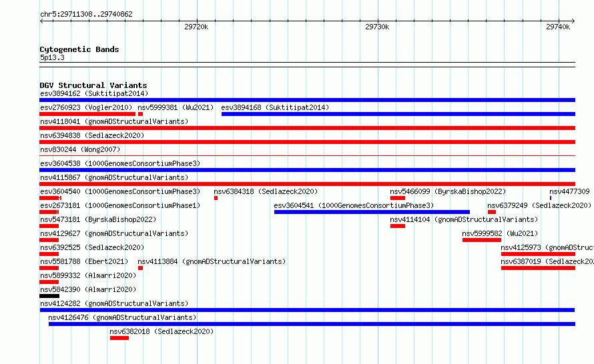The width and height of the screenshot is (594, 364).
Task: Open the nsv5999582 (Wu2021) label
Action: tap(500, 233)
